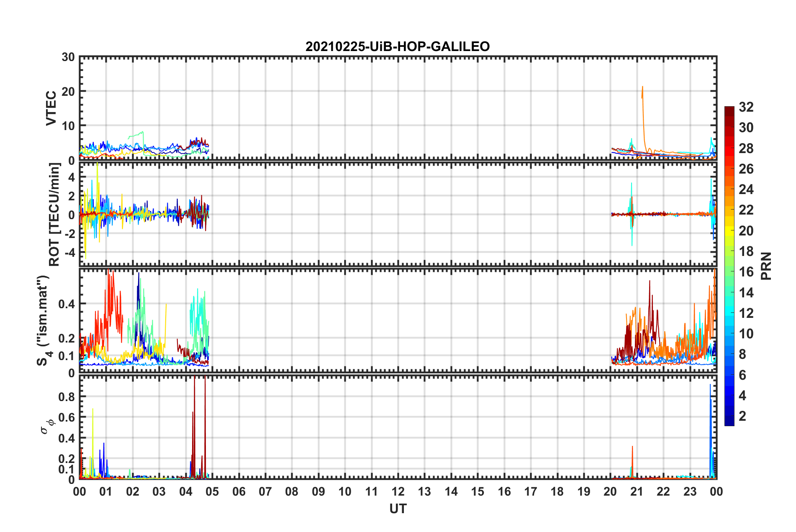Click x-axis tick label 23
The height and width of the screenshot is (532, 796).
(690, 491)
